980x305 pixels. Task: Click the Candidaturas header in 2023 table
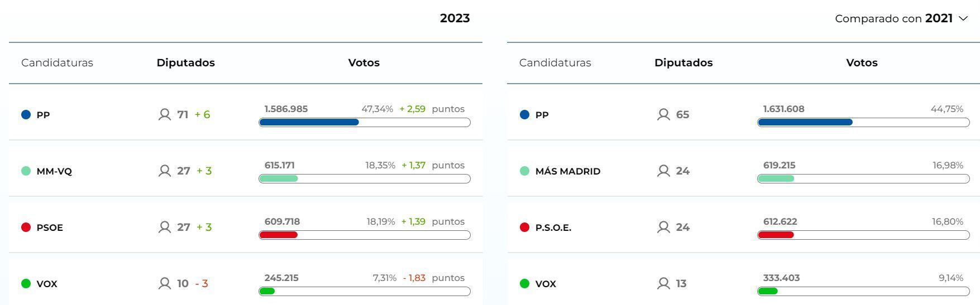[x=57, y=63]
